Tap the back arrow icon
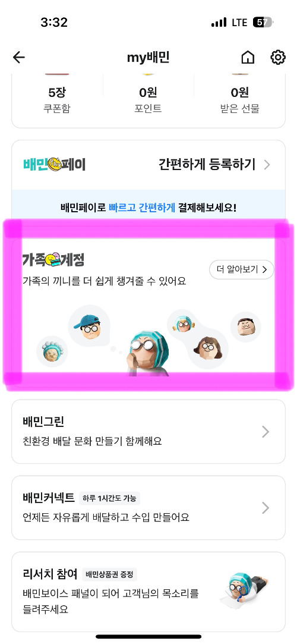Image resolution: width=297 pixels, height=644 pixels. (19, 58)
